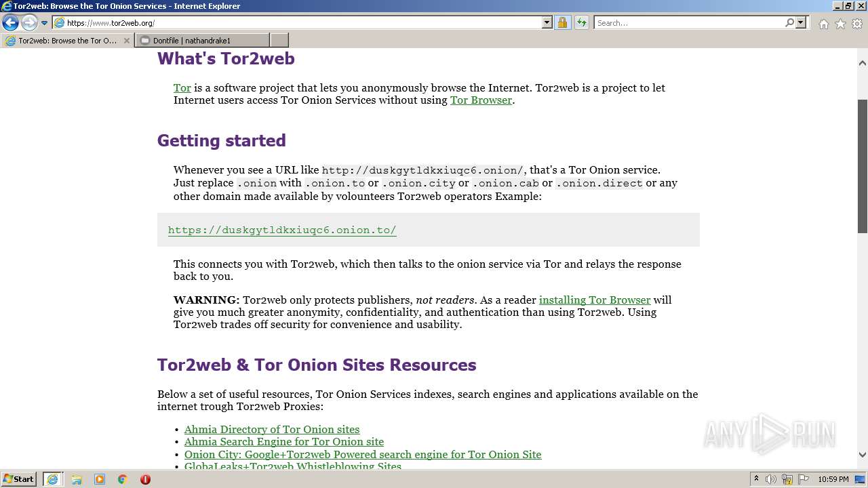Show hidden system tray icons arrow
This screenshot has width=868, height=488.
click(756, 479)
